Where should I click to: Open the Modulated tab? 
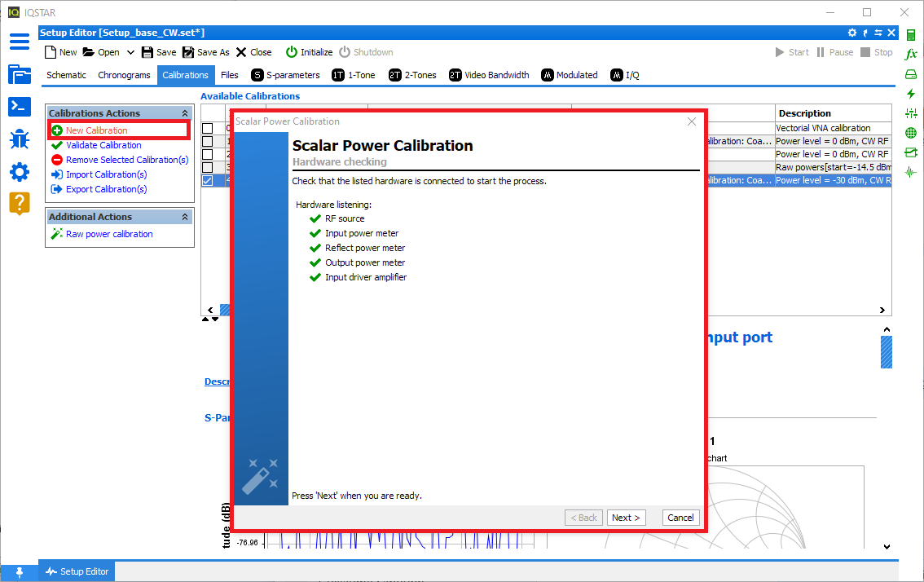(570, 75)
